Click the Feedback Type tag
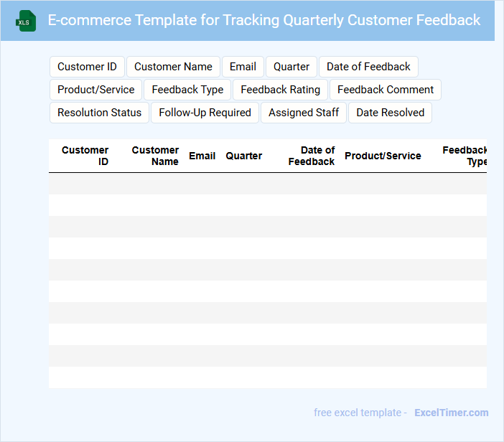This screenshot has width=504, height=442. point(187,90)
